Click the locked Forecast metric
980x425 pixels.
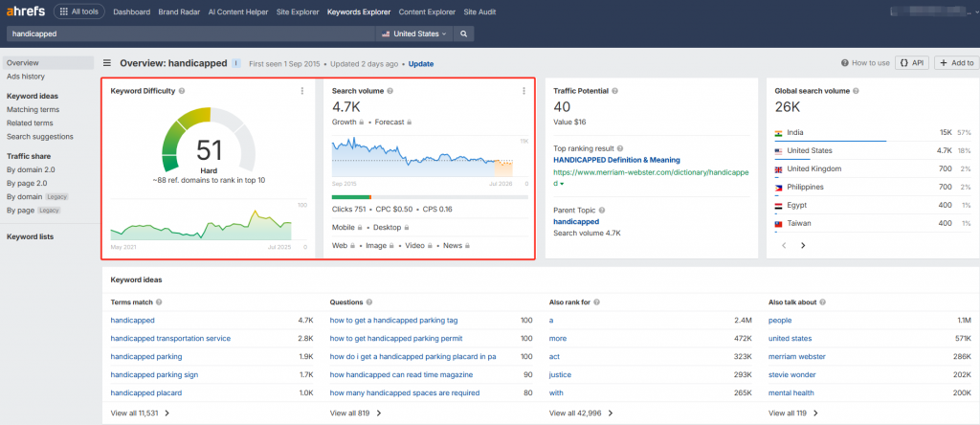point(393,122)
